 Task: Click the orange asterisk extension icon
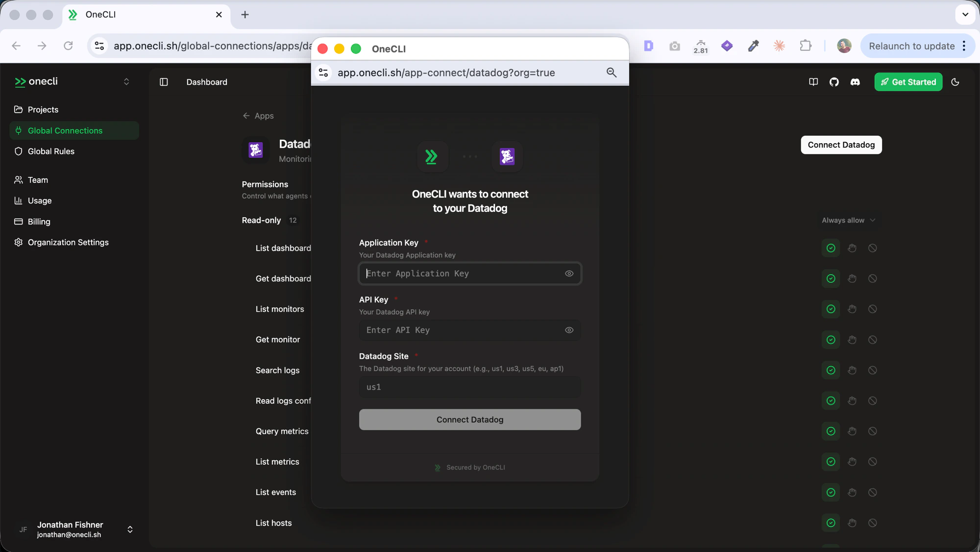779,46
